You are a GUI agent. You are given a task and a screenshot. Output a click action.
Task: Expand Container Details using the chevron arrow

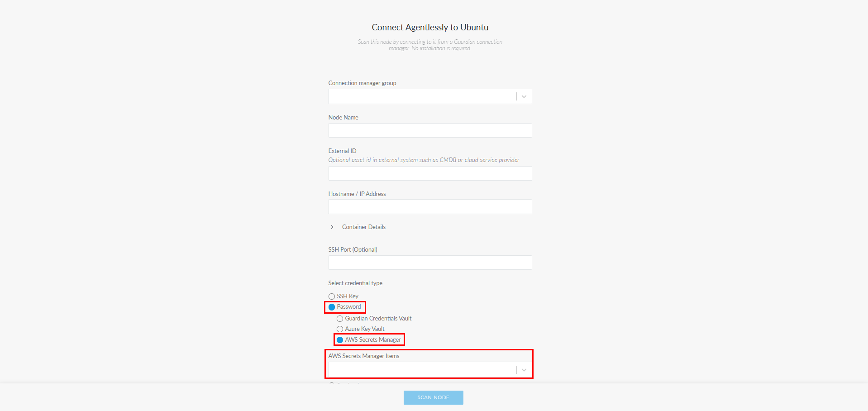(332, 227)
